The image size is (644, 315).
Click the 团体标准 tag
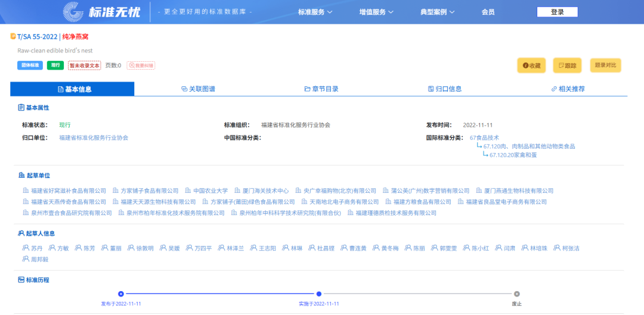click(x=30, y=66)
